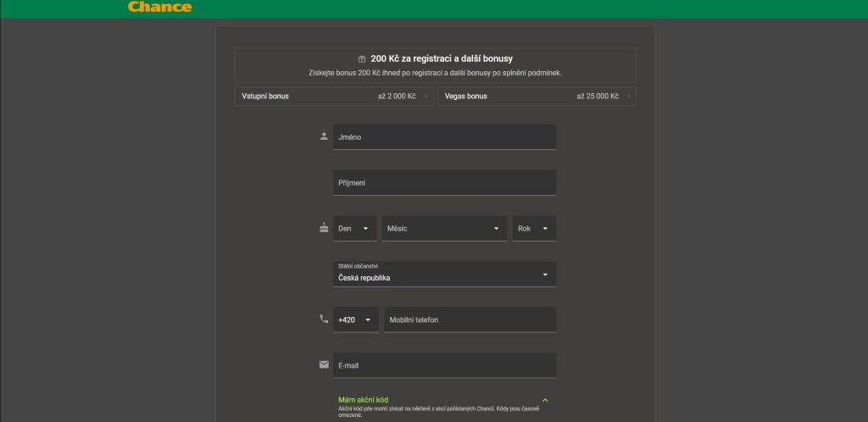Click the až 25 000 Kč amount
This screenshot has height=422, width=868.
click(x=598, y=97)
